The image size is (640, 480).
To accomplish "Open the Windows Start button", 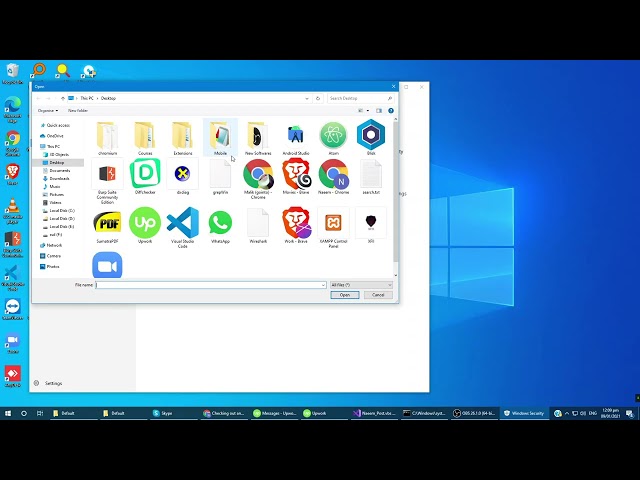I will click(8, 413).
